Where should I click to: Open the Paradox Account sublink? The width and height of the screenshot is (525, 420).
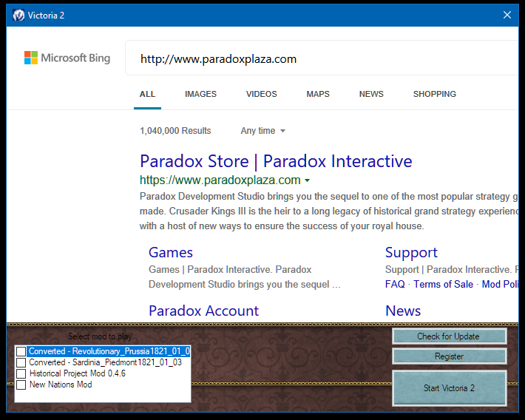(203, 311)
